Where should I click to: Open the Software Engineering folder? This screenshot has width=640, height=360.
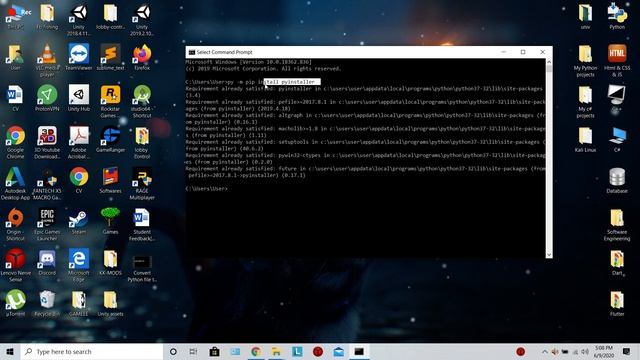pyautogui.click(x=617, y=224)
